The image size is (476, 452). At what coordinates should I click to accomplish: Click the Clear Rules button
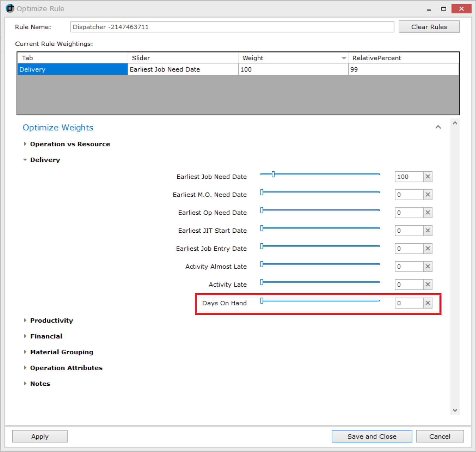click(x=429, y=27)
